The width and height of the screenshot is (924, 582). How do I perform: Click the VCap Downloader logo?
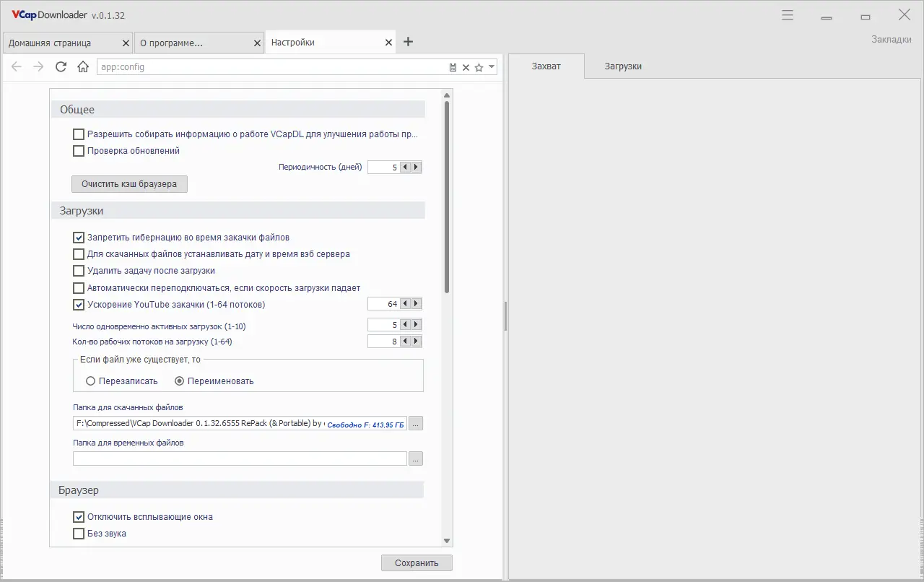49,15
